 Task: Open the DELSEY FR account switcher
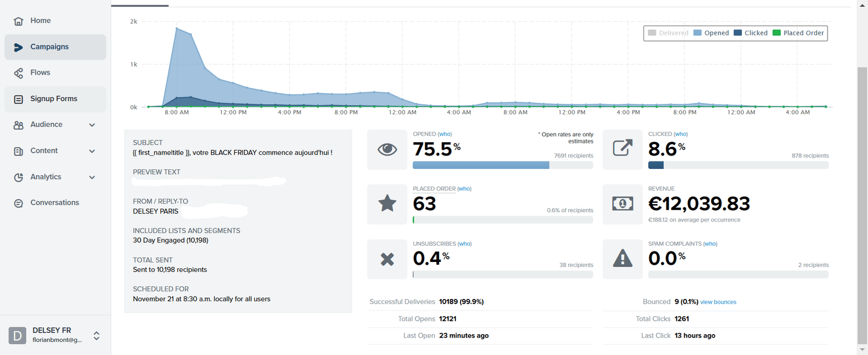97,335
